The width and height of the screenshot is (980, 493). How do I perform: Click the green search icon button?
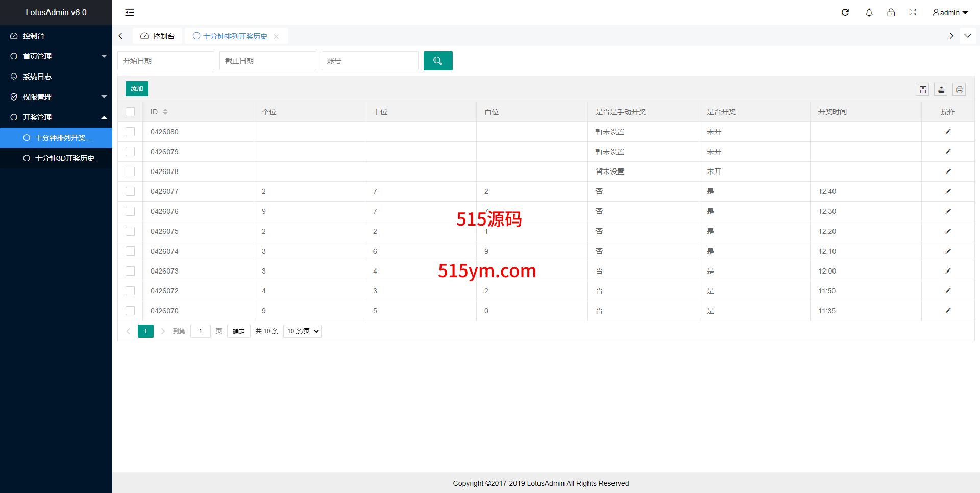437,61
